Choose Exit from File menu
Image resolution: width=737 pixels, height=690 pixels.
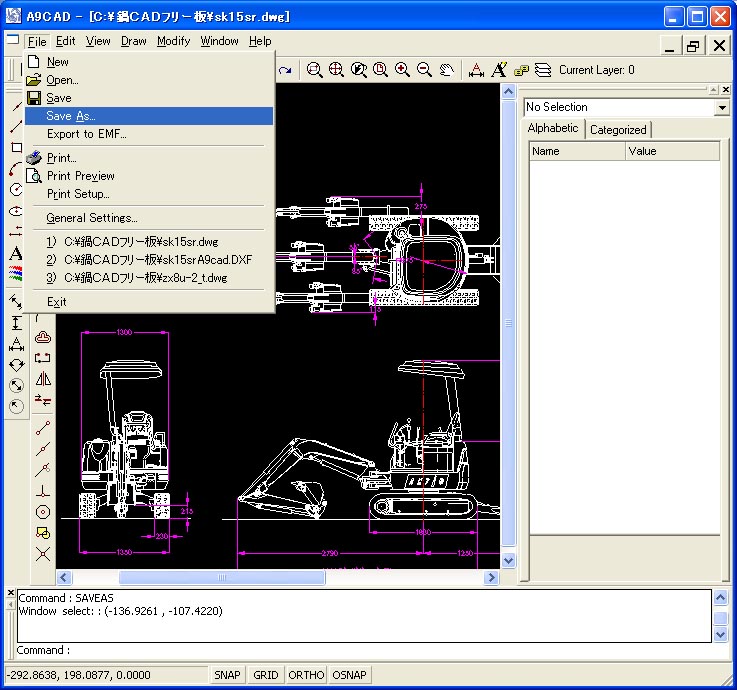149,302
